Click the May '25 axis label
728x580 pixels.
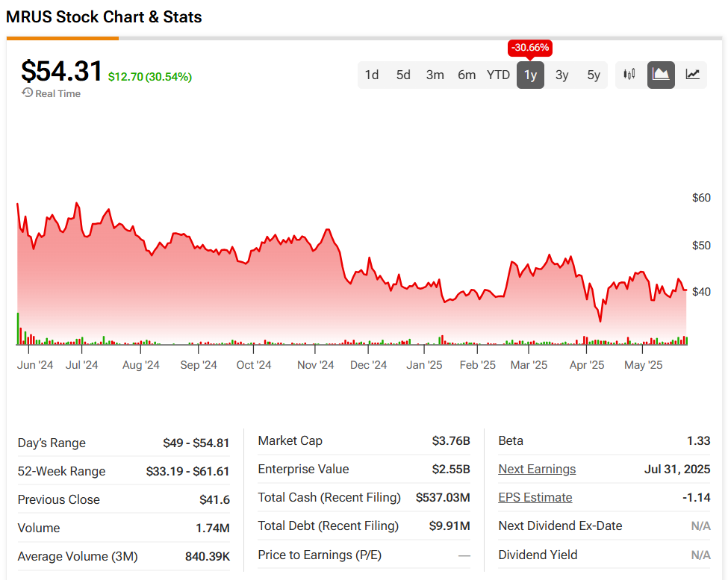click(643, 365)
